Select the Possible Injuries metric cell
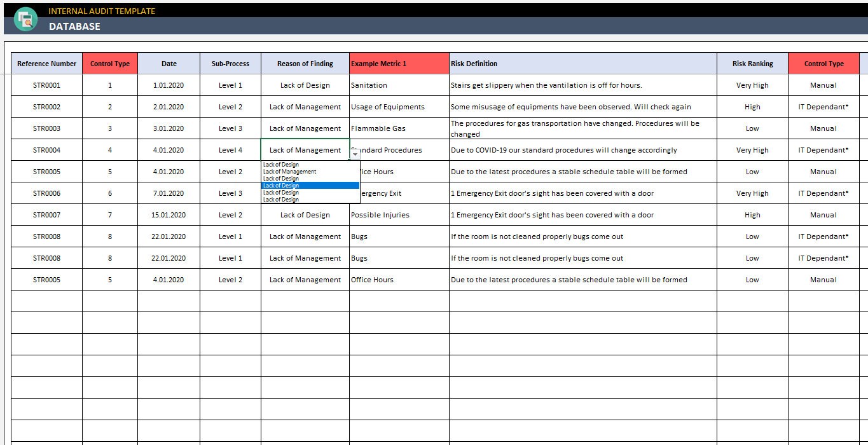Image resolution: width=868 pixels, height=445 pixels. [x=399, y=215]
